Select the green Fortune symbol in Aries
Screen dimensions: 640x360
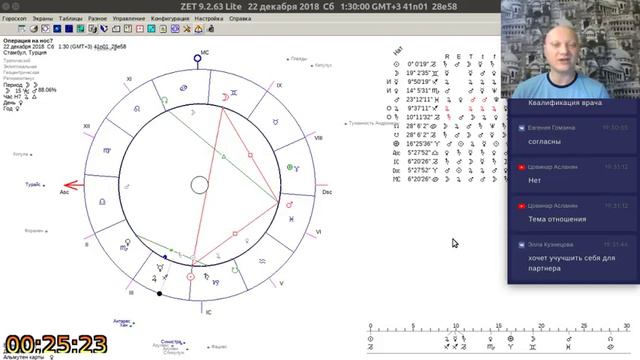(290, 167)
